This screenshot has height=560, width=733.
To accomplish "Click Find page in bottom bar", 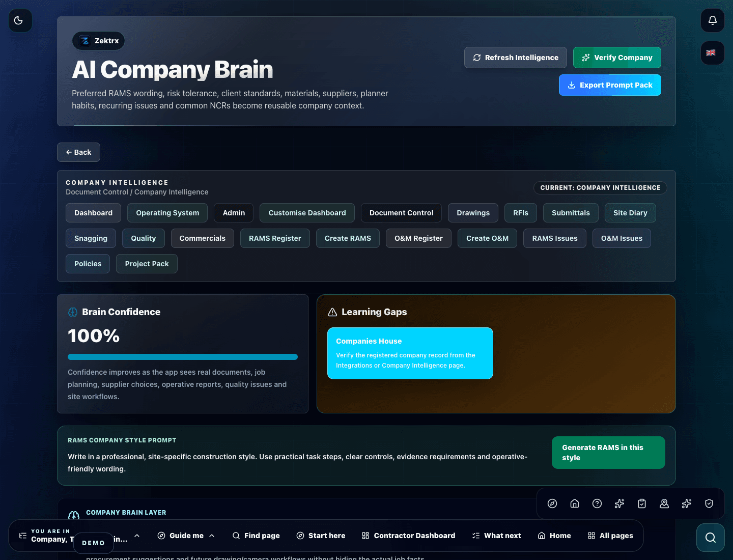I will (256, 536).
